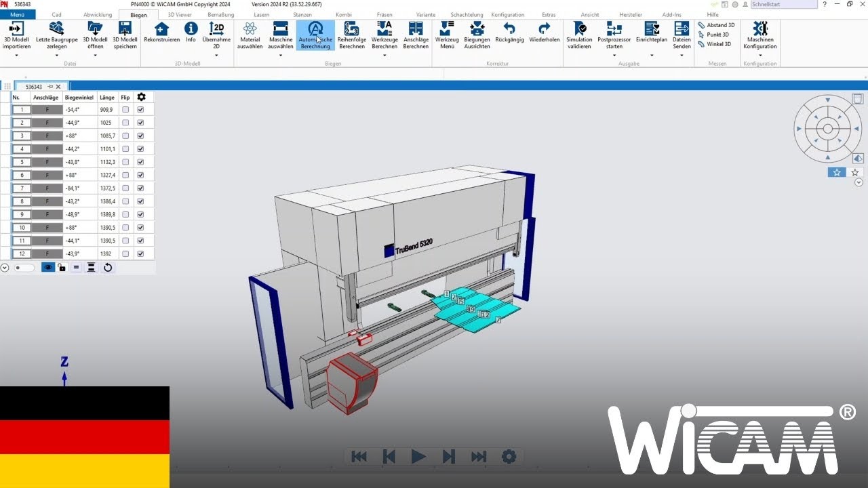868x488 pixels.
Task: Uncheck the gear-column checkbox in row 12
Action: tap(140, 254)
